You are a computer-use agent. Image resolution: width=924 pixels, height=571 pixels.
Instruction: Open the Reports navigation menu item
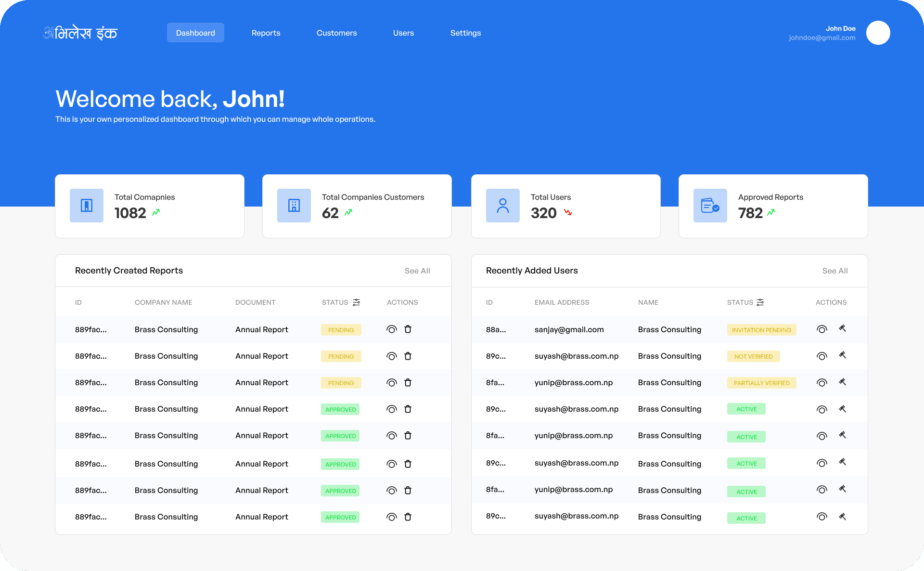coord(266,32)
